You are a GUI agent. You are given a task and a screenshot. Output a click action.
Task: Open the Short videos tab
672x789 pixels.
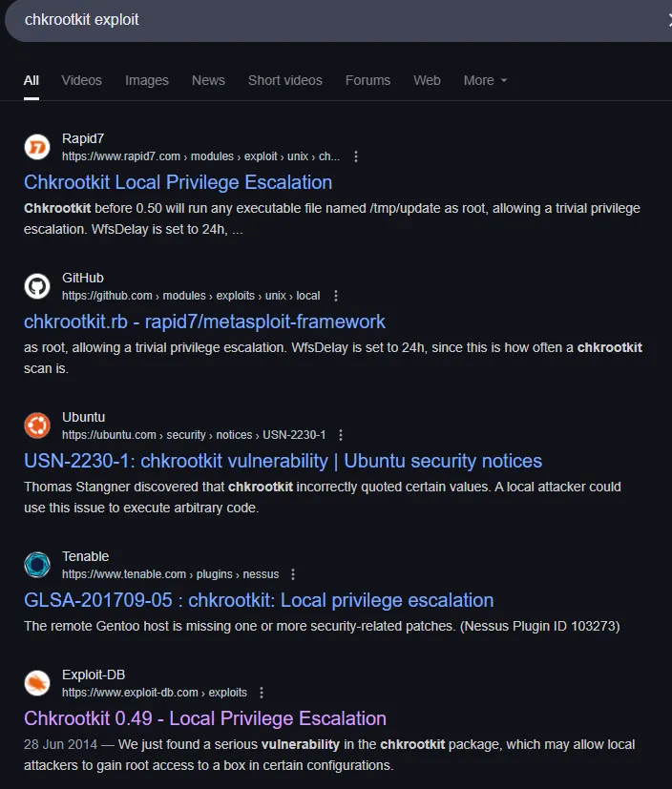click(x=285, y=80)
